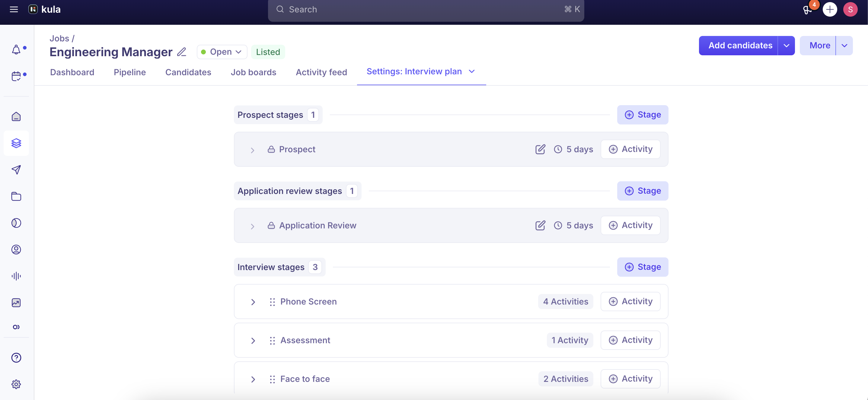Click the lock icon beside Application Review
Image resolution: width=868 pixels, height=400 pixels.
pyautogui.click(x=271, y=225)
